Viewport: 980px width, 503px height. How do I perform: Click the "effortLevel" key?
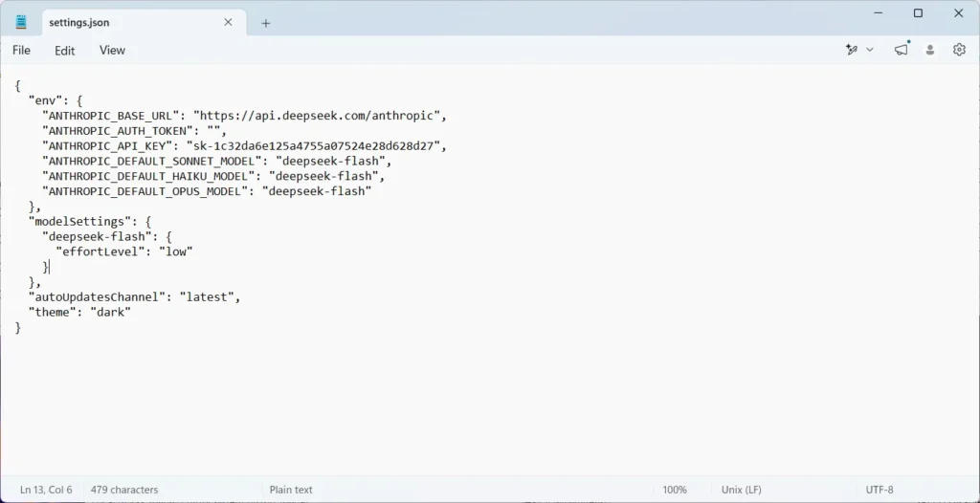pos(100,251)
